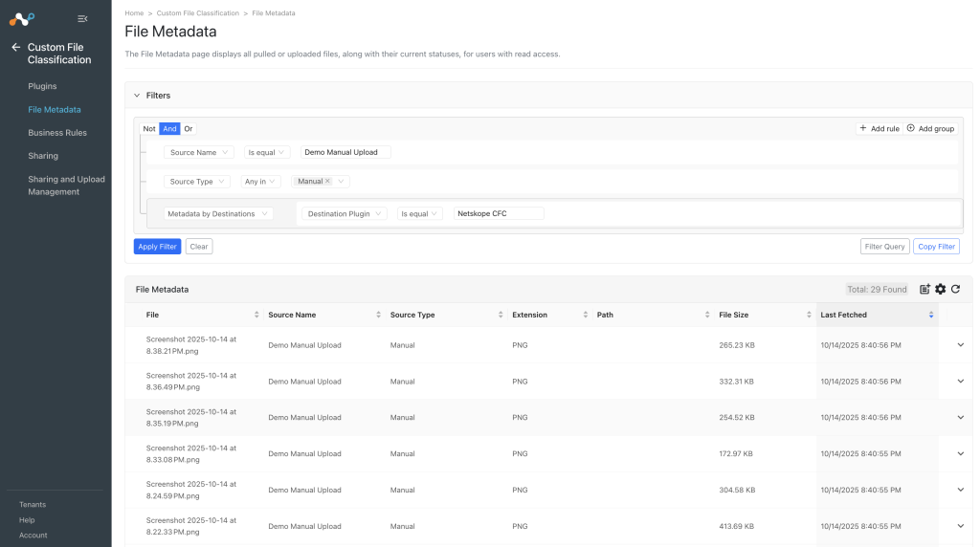The width and height of the screenshot is (980, 547).
Task: Expand row for Screenshot 8.22.33 PM.png
Action: coord(961,526)
